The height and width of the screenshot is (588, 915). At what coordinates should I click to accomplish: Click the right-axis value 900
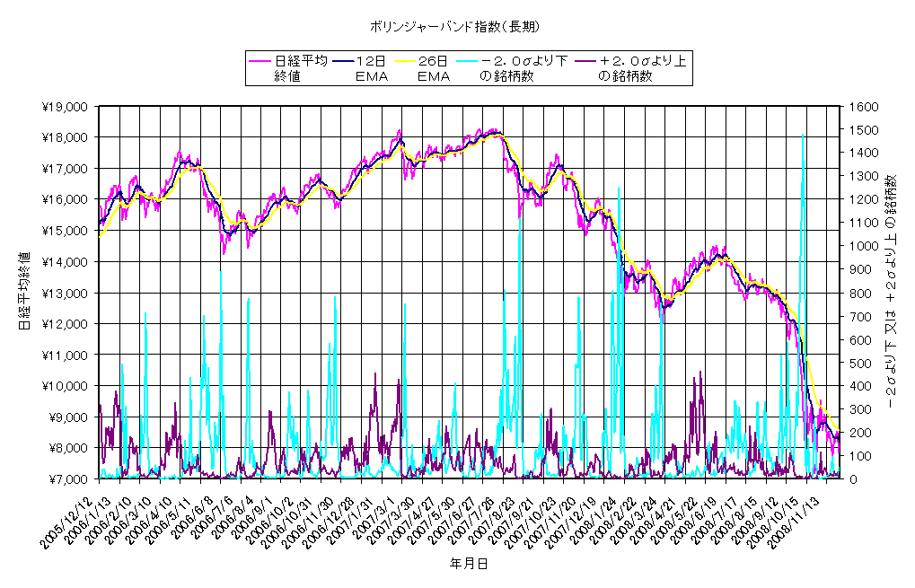coord(861,269)
